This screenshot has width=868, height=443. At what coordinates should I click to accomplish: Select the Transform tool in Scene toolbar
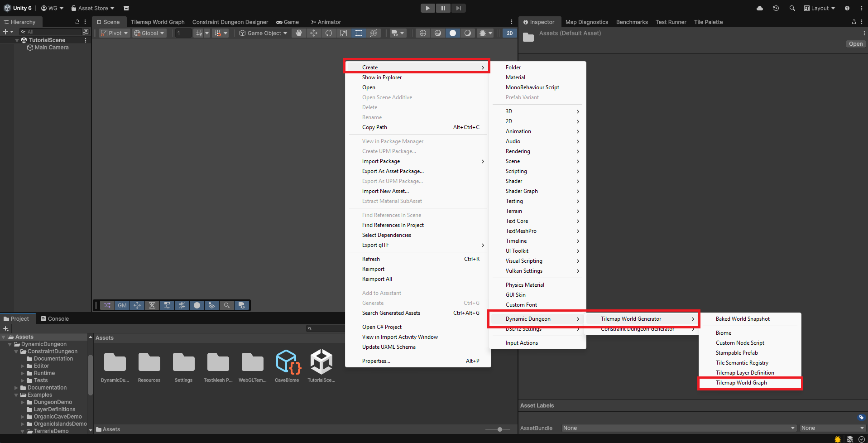(x=374, y=33)
